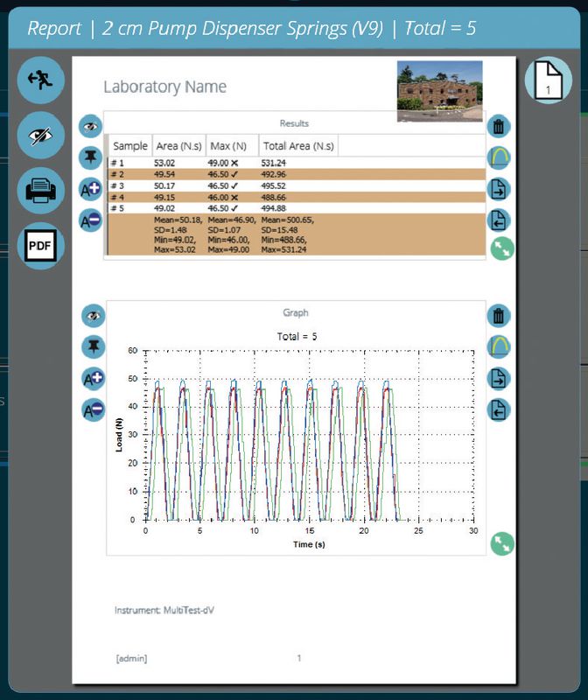Image resolution: width=588 pixels, height=700 pixels.
Task: Click the Total Area (N.s) column header
Action: tap(297, 145)
